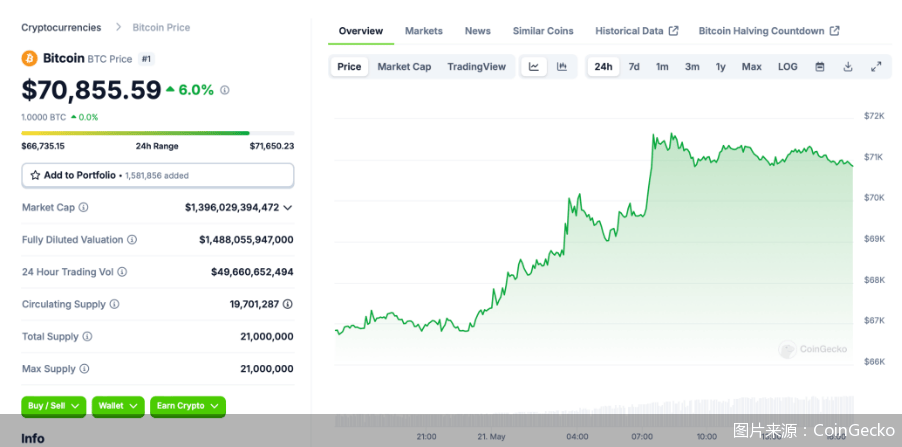The height and width of the screenshot is (447, 902).
Task: Select the Max time range
Action: pyautogui.click(x=751, y=67)
